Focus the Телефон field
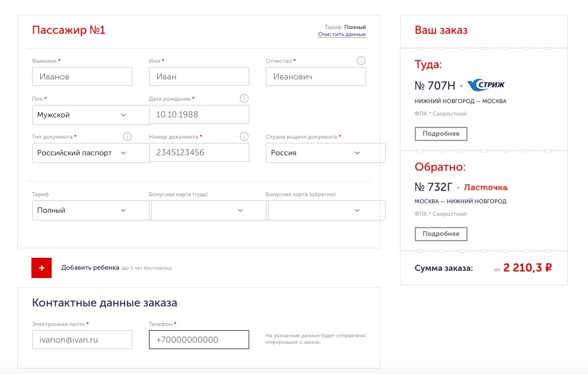Viewport: 588px width, 374px height. tap(199, 340)
